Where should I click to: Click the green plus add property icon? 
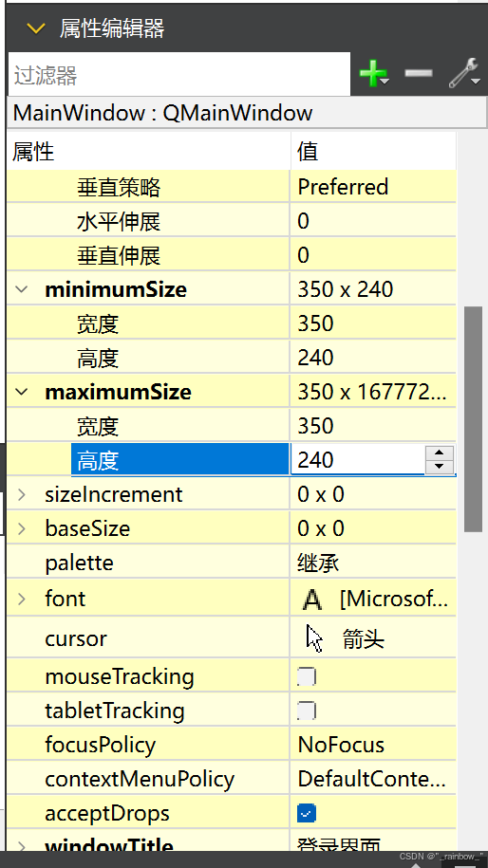click(x=373, y=73)
